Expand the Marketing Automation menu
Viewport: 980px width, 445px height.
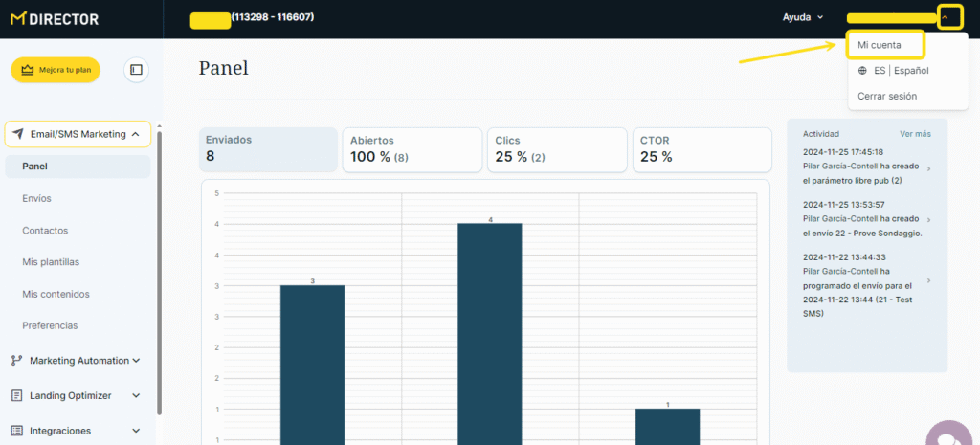point(136,361)
